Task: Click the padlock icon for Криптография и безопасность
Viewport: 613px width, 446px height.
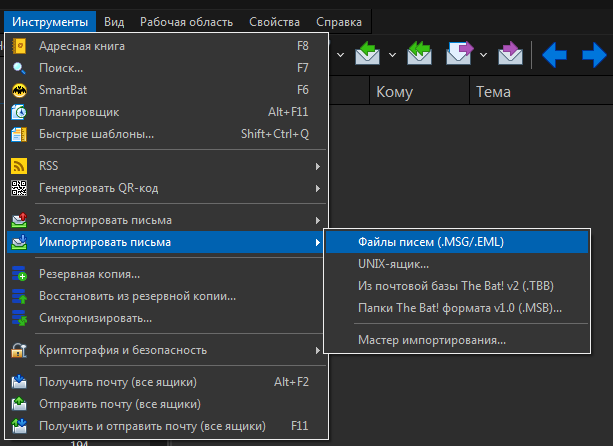Action: tap(19, 350)
